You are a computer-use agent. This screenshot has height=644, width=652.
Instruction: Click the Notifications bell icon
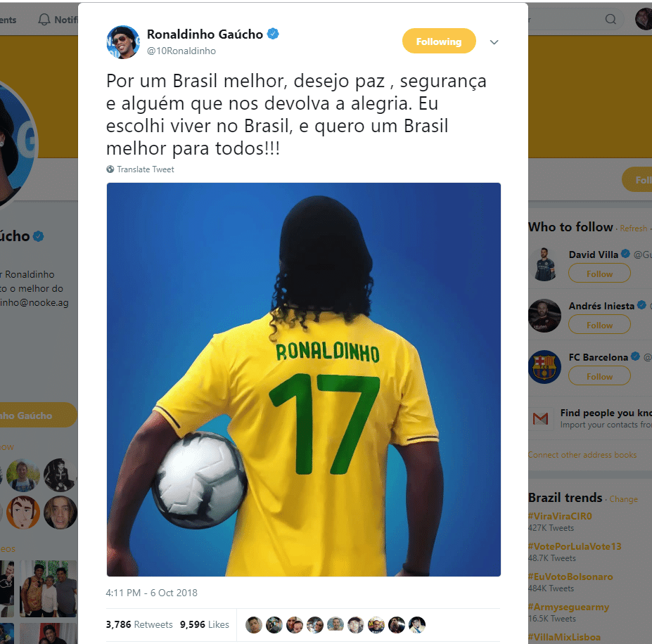tap(44, 20)
